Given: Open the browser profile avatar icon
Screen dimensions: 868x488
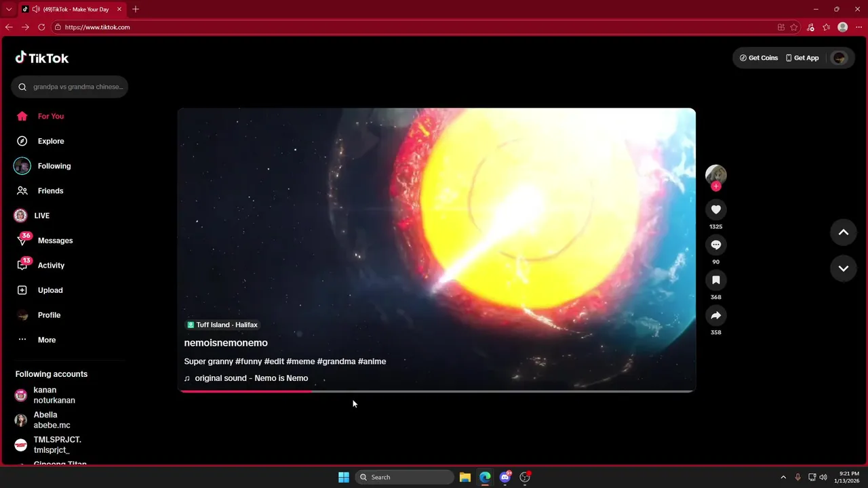Looking at the screenshot, I should 843,27.
